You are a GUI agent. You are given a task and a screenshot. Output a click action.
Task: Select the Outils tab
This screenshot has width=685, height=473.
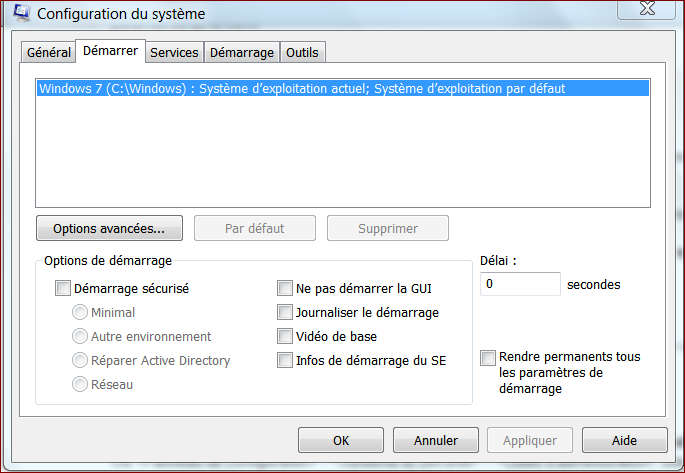pyautogui.click(x=303, y=52)
